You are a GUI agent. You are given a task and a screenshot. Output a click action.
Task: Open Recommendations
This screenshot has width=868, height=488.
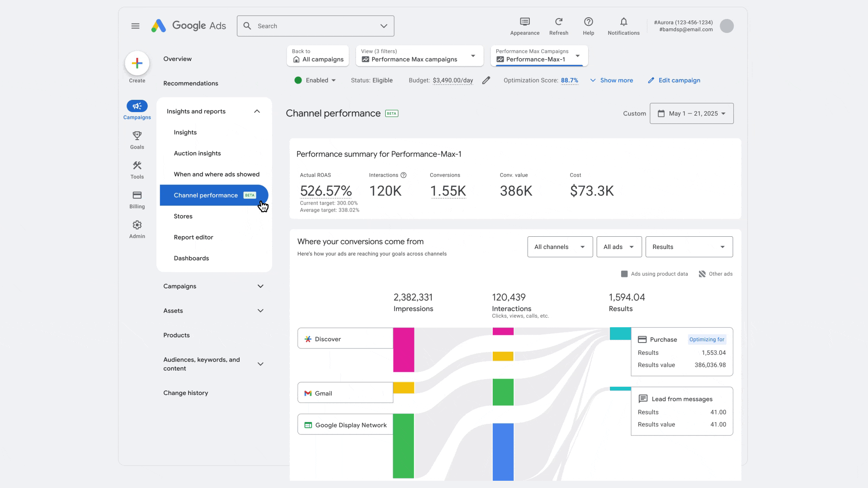[x=190, y=83]
